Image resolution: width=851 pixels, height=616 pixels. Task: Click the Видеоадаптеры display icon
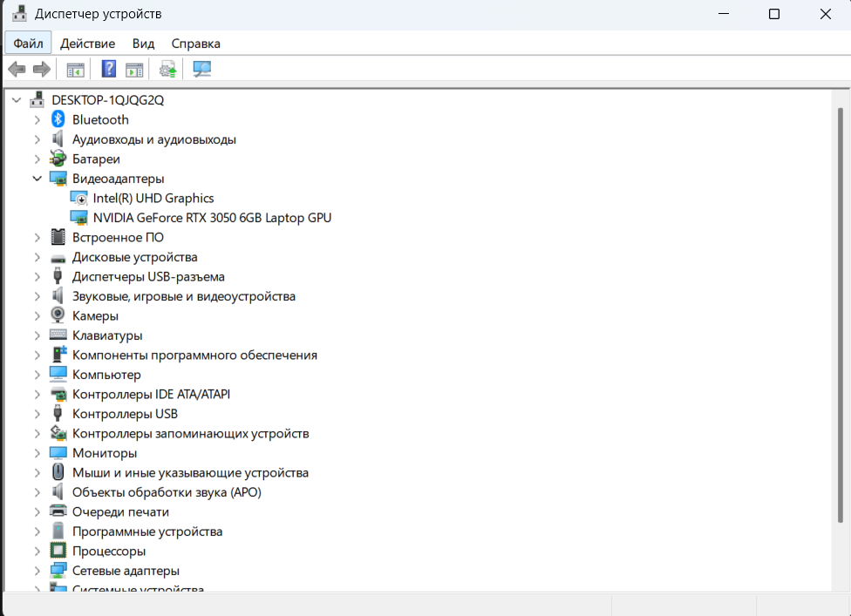click(58, 179)
